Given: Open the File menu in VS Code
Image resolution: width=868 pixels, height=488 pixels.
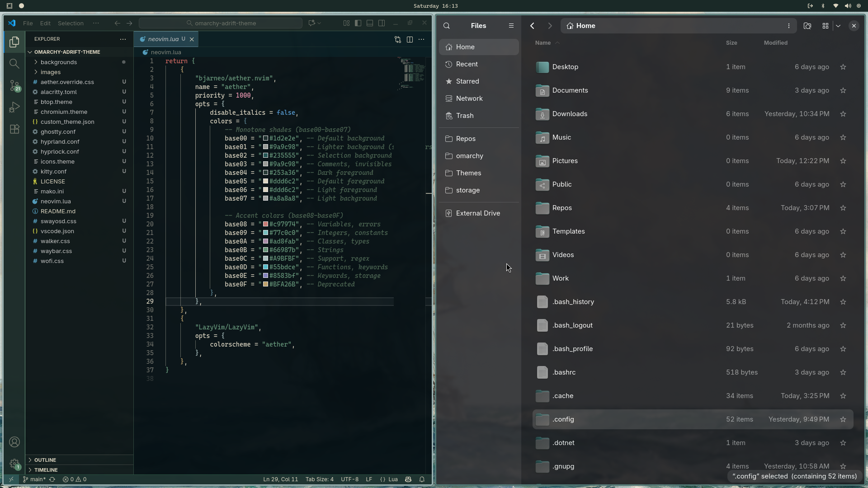Looking at the screenshot, I should [28, 23].
